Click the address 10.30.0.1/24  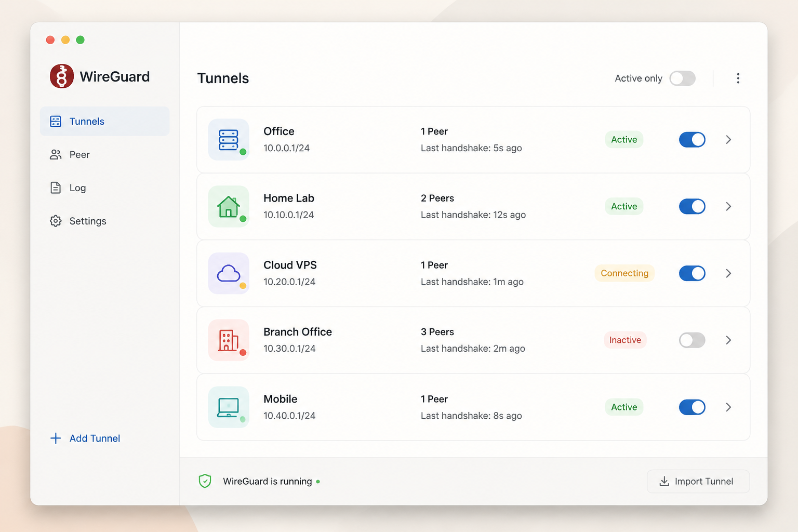coord(289,349)
